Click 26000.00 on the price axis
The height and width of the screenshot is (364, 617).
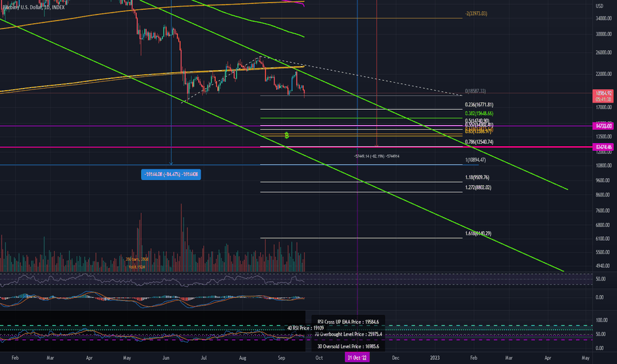click(604, 52)
